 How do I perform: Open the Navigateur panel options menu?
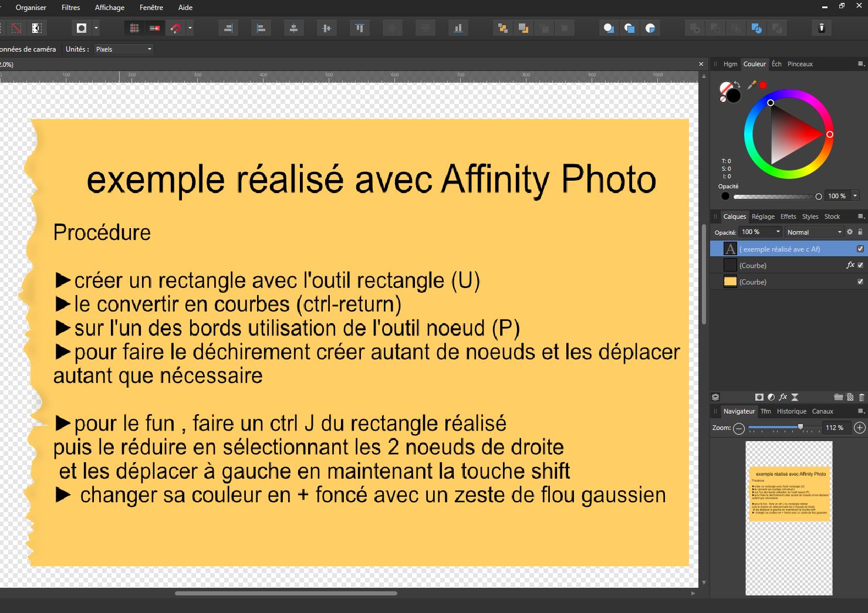click(x=861, y=411)
